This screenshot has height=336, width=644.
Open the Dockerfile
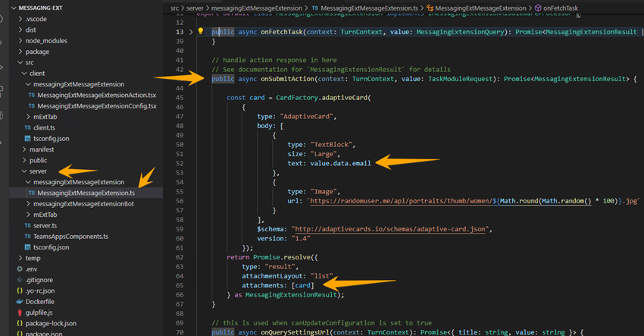(x=40, y=301)
